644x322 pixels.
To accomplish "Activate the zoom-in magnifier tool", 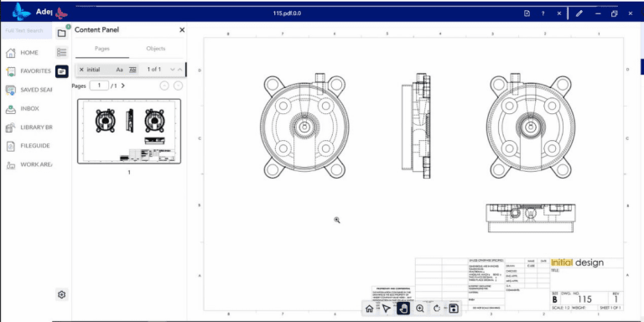I will [x=420, y=309].
